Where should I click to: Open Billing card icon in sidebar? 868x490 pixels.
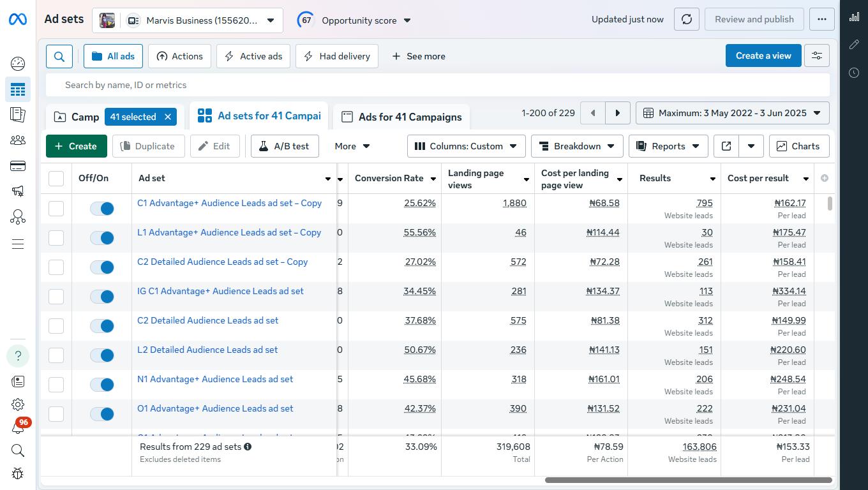pos(18,166)
